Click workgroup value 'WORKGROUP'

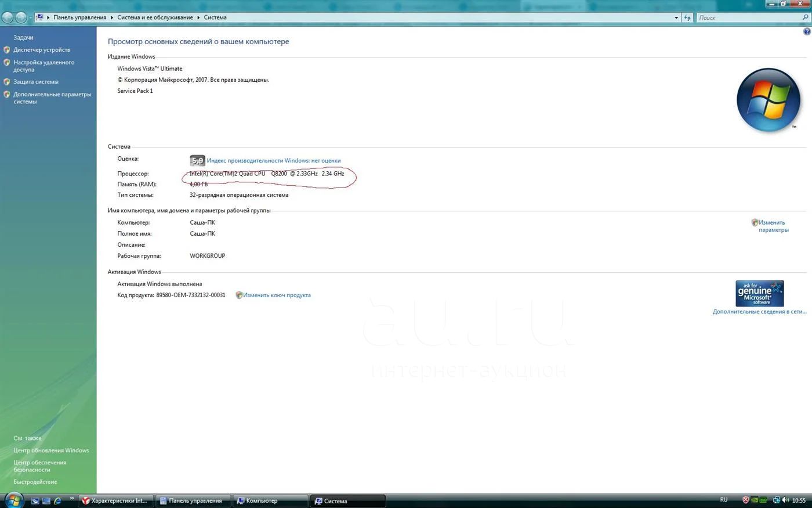[208, 255]
